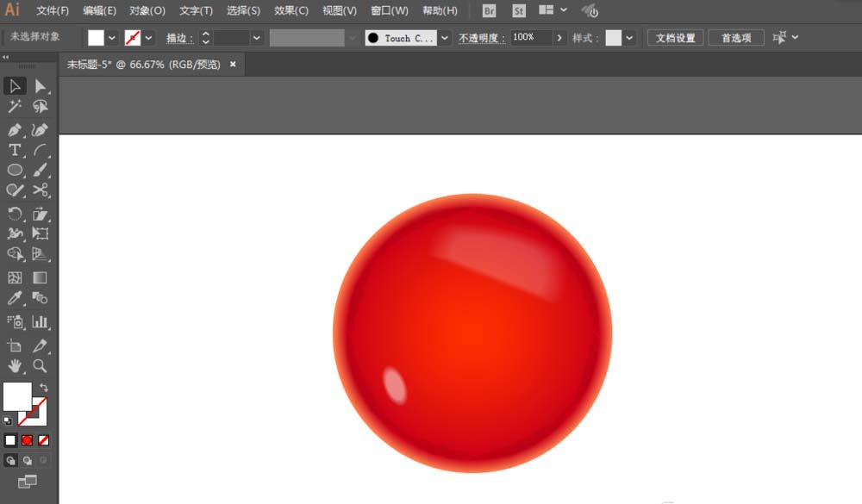Enable Draw Behind mode

pos(27,461)
